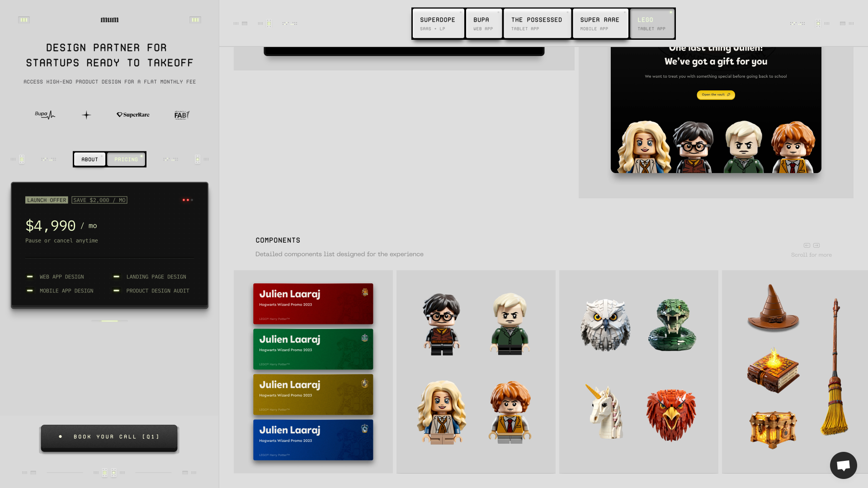Click the Book Your Call button
The width and height of the screenshot is (868, 488).
pos(109,437)
